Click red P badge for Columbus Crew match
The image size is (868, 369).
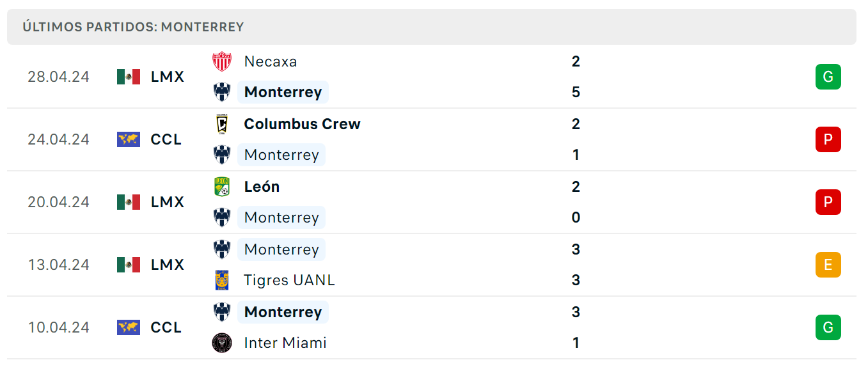828,139
